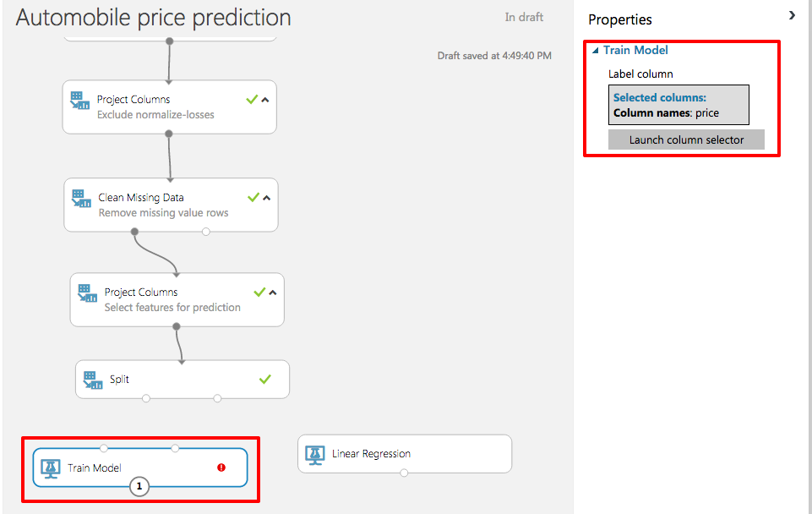Click the Split module dataset icon
Image resolution: width=812 pixels, height=514 pixels.
coord(94,380)
